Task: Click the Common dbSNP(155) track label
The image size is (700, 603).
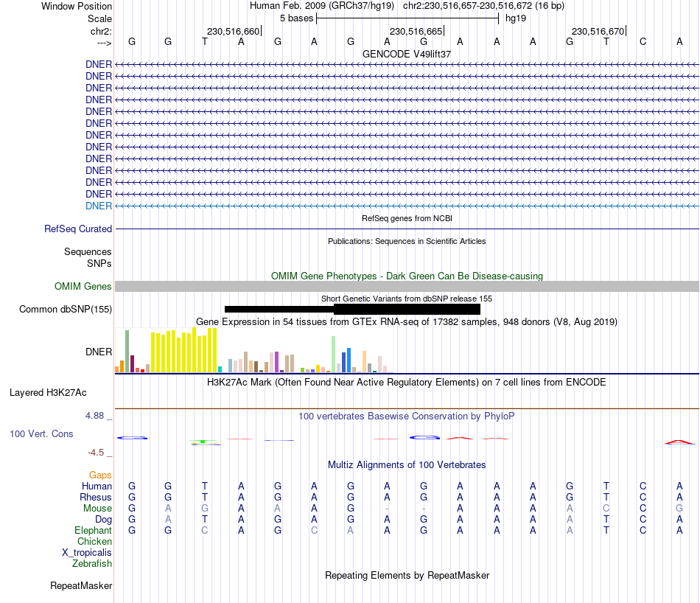Action: 66,309
